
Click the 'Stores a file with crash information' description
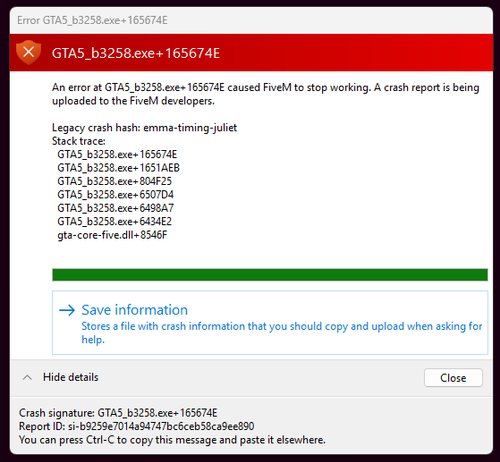click(282, 333)
